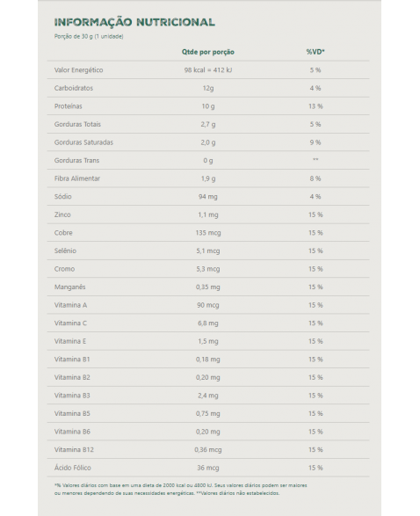The image size is (420, 516).
Task: Select the Vitamina B12 row label
Action: pyautogui.click(x=74, y=449)
